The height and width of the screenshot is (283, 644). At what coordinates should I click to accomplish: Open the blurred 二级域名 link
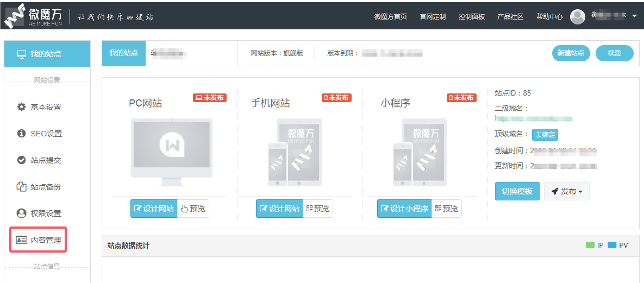point(534,118)
